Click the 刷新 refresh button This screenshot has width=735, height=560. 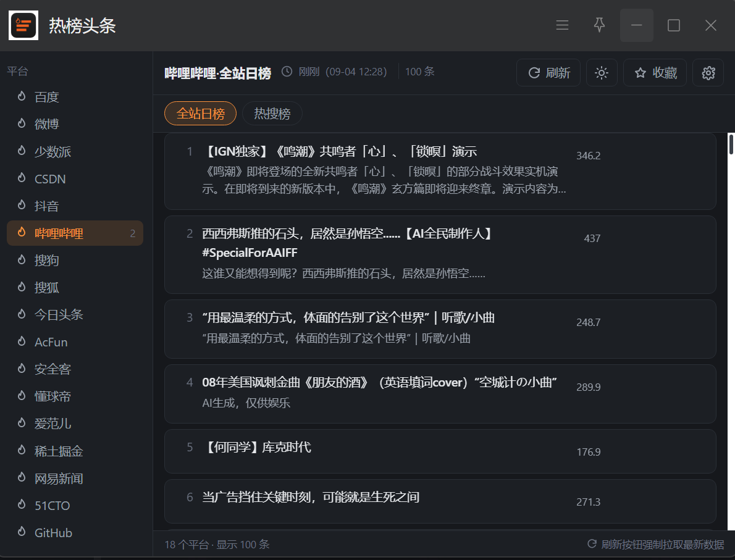(548, 73)
